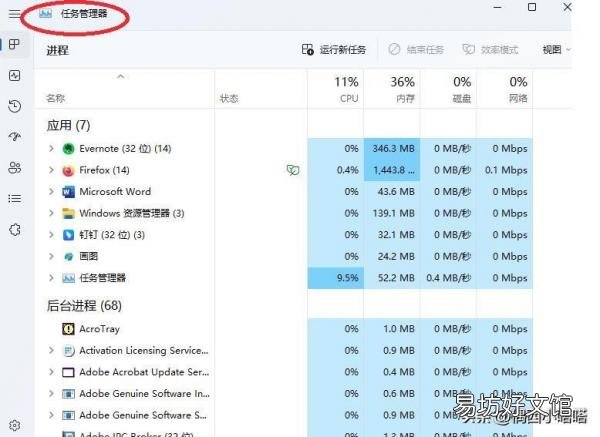
Task: Select Firefox CPU value 0.4%
Action: point(347,170)
